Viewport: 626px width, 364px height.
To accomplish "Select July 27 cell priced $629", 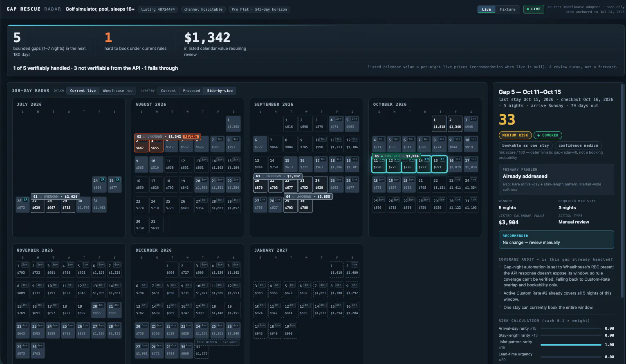I will [38, 205].
